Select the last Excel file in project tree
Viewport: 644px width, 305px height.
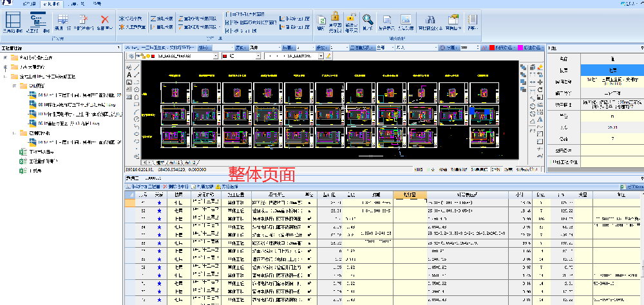click(31, 171)
